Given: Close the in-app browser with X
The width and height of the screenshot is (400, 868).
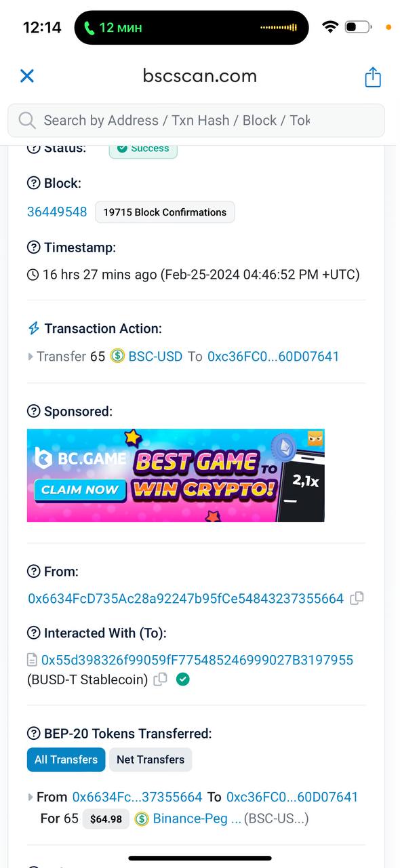Looking at the screenshot, I should [27, 76].
